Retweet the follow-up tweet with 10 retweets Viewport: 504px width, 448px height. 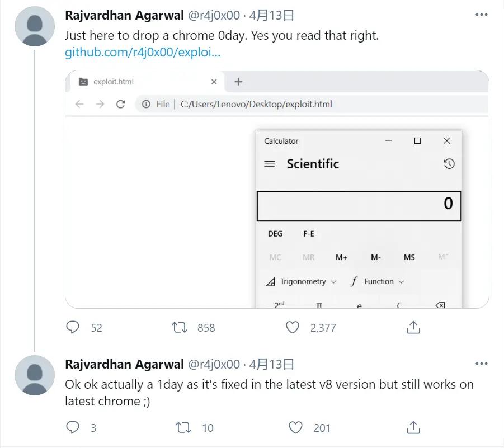click(183, 428)
